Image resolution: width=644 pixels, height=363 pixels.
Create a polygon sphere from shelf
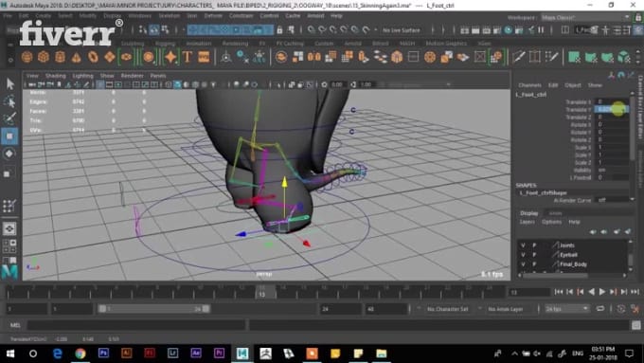coord(27,57)
